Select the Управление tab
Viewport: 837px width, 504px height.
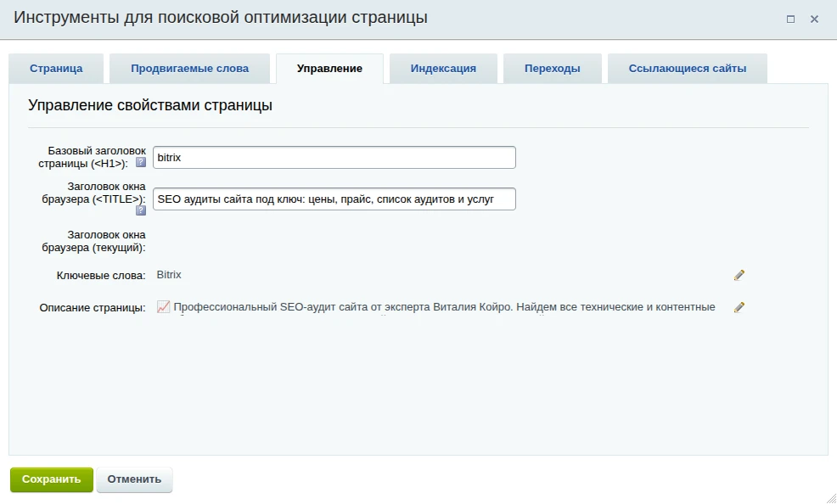(329, 69)
